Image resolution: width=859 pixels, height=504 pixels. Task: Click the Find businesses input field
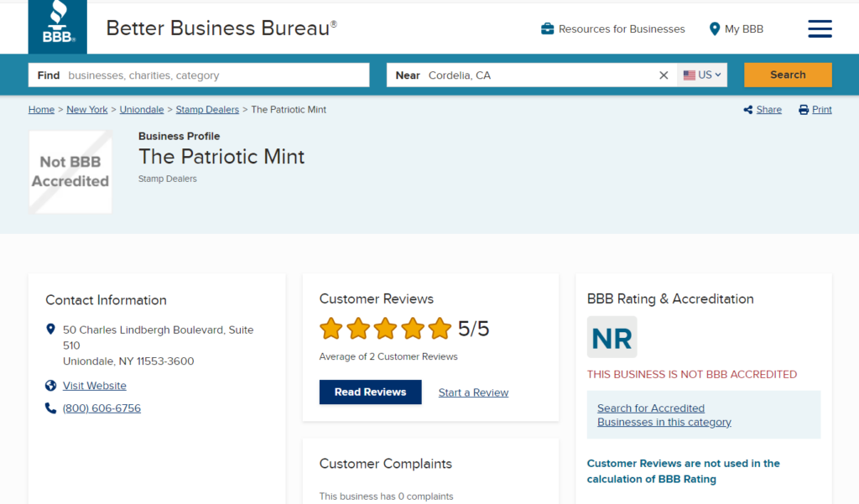(x=199, y=75)
